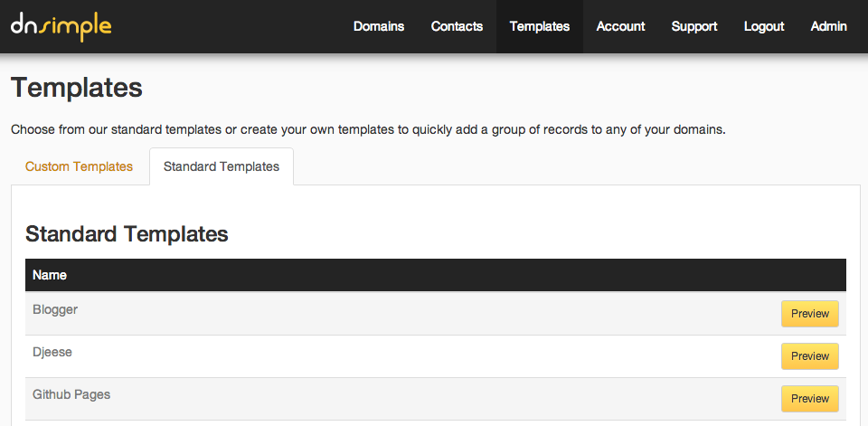Log out using the Logout link
868x426 pixels.
coord(764,26)
